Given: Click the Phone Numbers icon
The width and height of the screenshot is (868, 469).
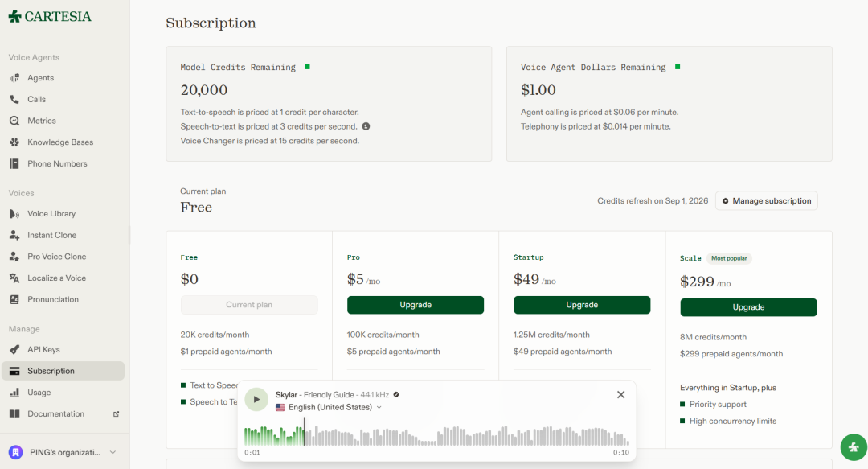Looking at the screenshot, I should [14, 163].
